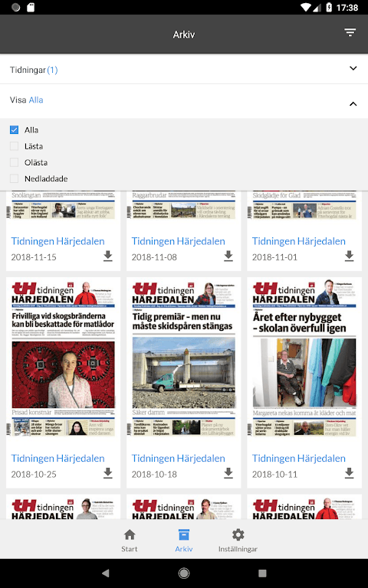Tap the status bar clock 17:38
The height and width of the screenshot is (588, 368).
(x=347, y=8)
